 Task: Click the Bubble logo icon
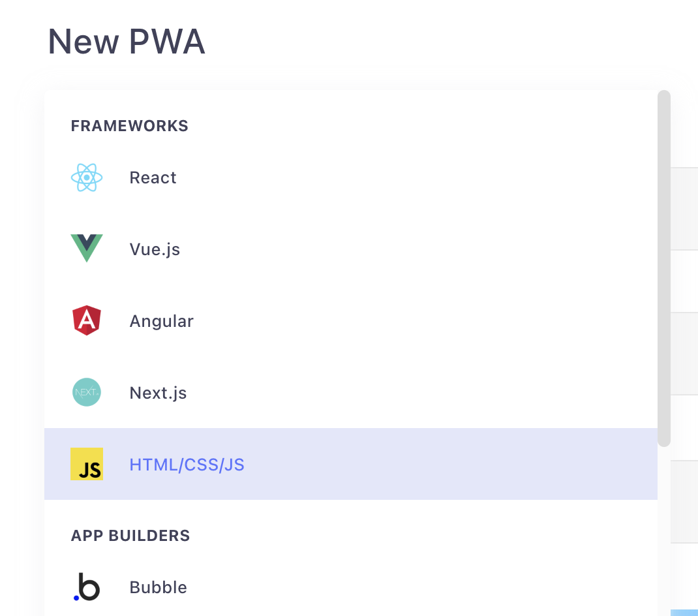[x=87, y=587]
